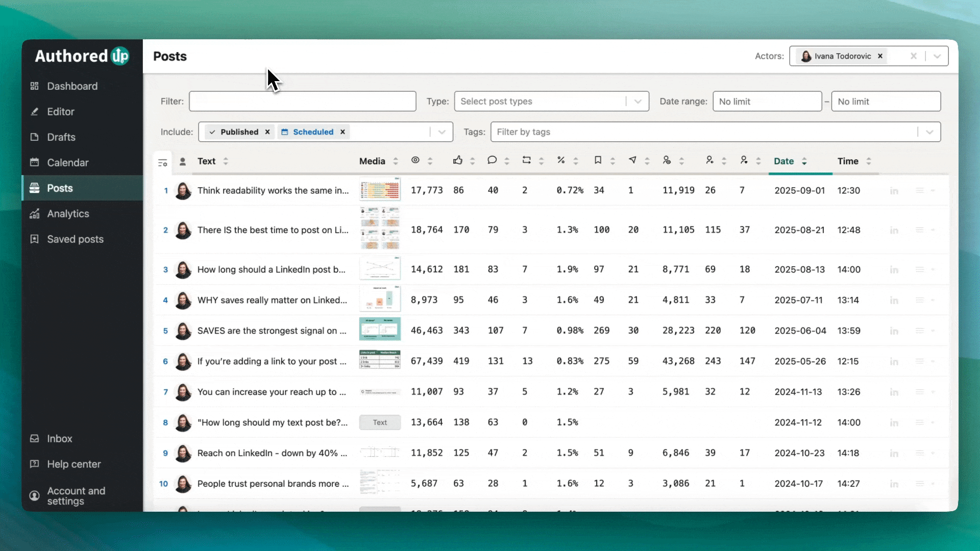The image size is (980, 551).
Task: Click LinkedIn icon on first post row
Action: click(x=894, y=191)
